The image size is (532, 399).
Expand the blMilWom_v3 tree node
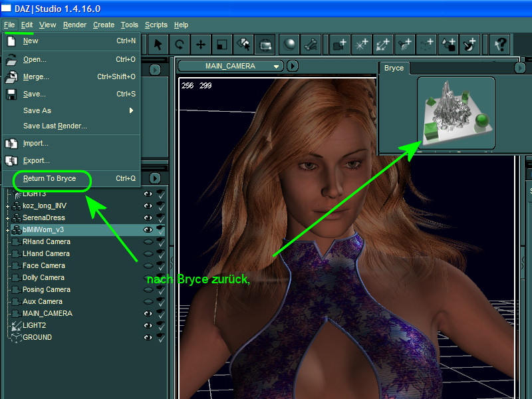point(7,230)
